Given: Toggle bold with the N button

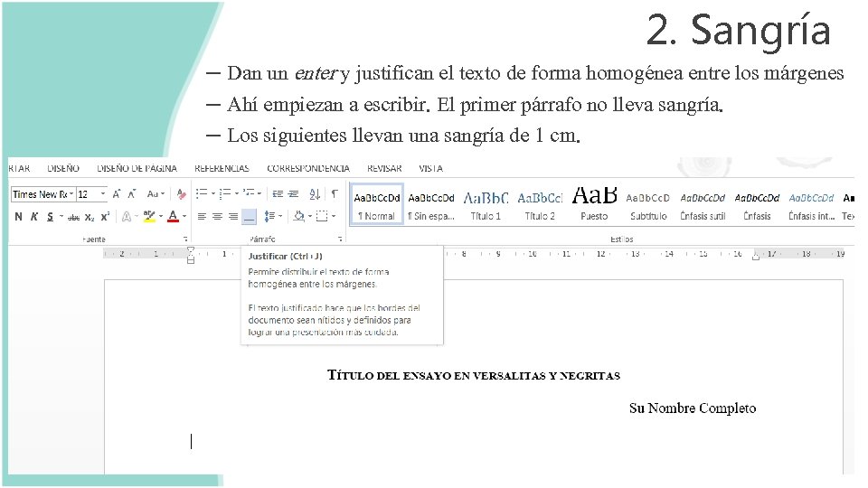Looking at the screenshot, I should coord(18,216).
